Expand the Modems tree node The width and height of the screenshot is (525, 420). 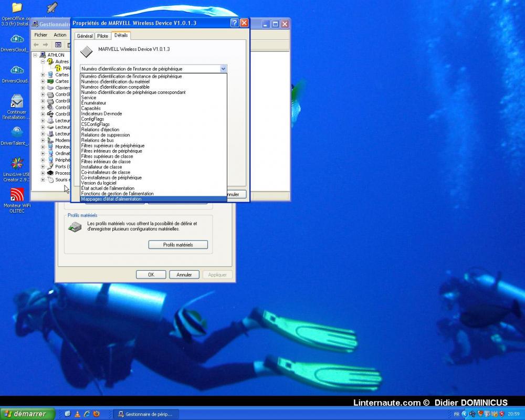pos(44,140)
